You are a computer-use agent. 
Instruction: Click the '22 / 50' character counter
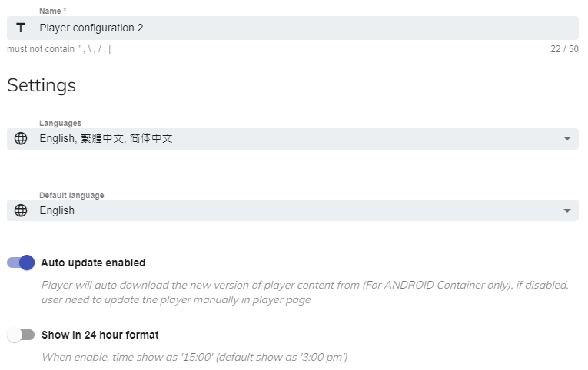(564, 49)
